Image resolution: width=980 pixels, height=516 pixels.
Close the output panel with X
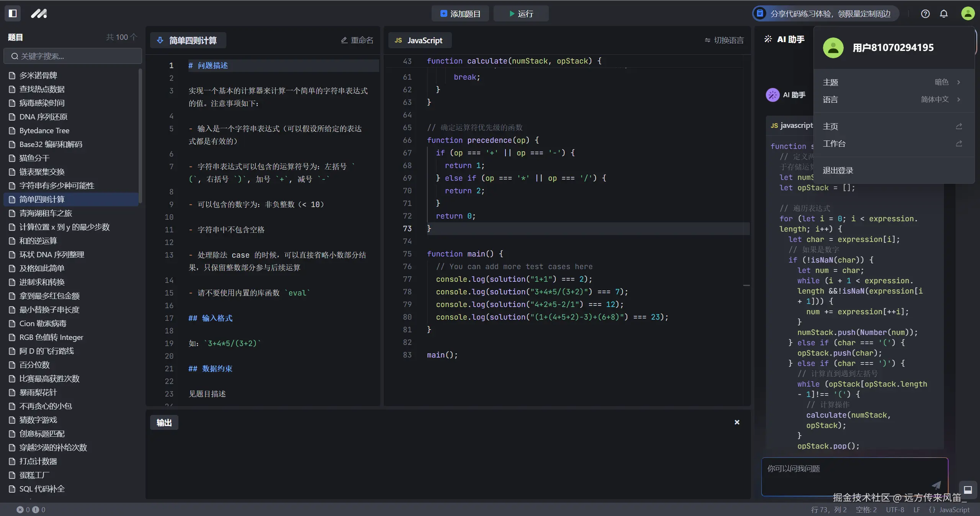pyautogui.click(x=737, y=422)
